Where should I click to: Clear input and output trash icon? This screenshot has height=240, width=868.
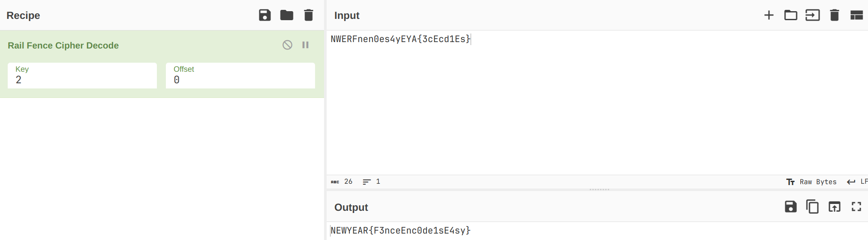[834, 15]
